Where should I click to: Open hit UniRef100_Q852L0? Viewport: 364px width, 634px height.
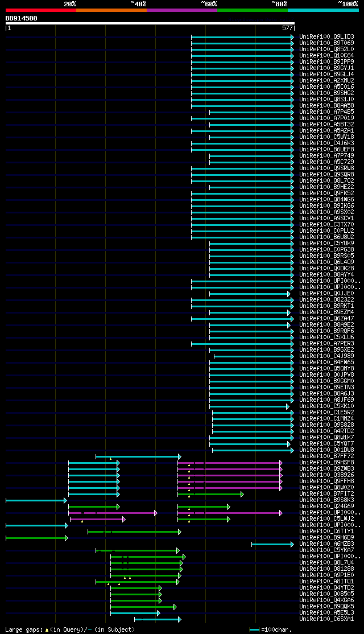327,50
